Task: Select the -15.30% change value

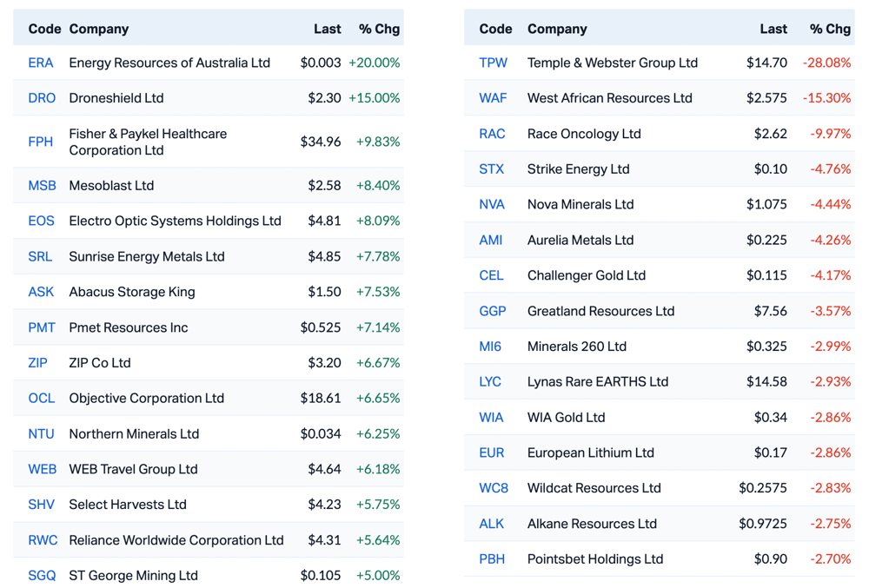Action: point(827,98)
